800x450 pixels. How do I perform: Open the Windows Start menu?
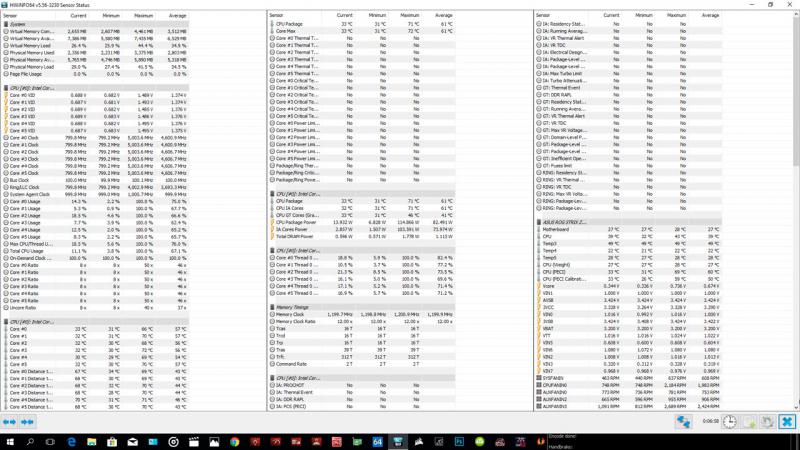tap(9, 442)
